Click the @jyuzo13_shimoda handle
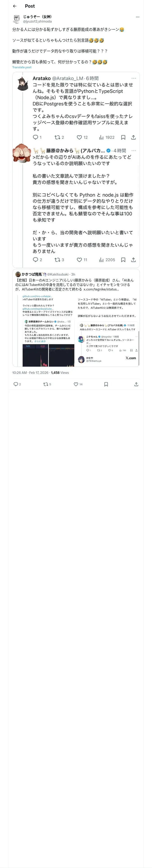Screen dimensions: 152x868 point(37,21)
